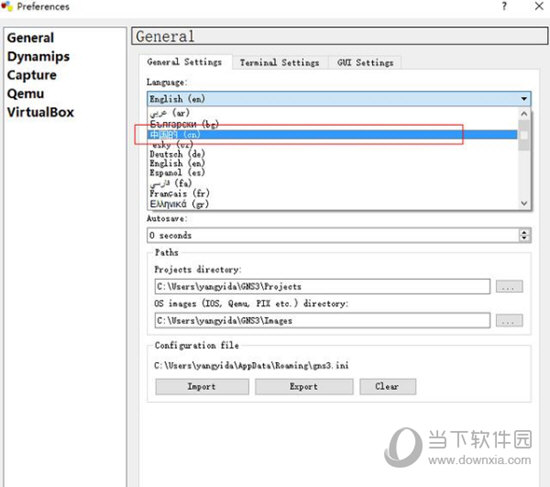Decrease the Autosave seconds value
The height and width of the screenshot is (487, 550).
524,239
